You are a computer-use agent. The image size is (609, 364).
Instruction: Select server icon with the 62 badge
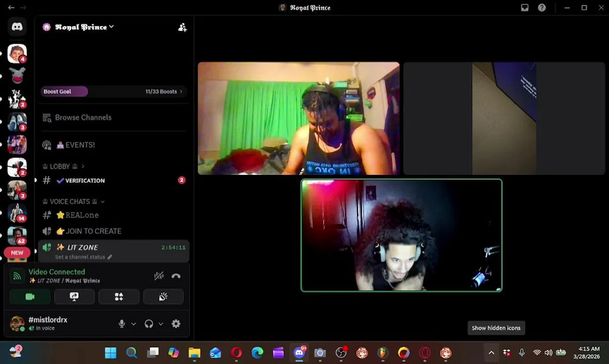tap(17, 236)
